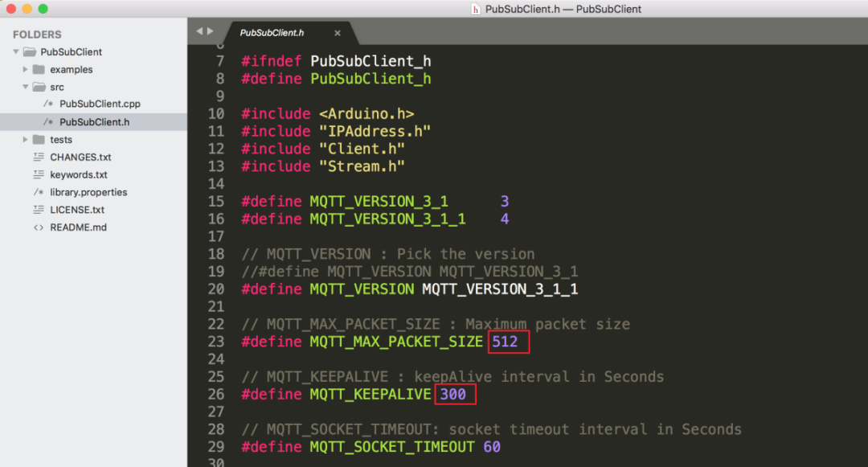Click "Client.h" on line 12
868x467 pixels.
362,149
